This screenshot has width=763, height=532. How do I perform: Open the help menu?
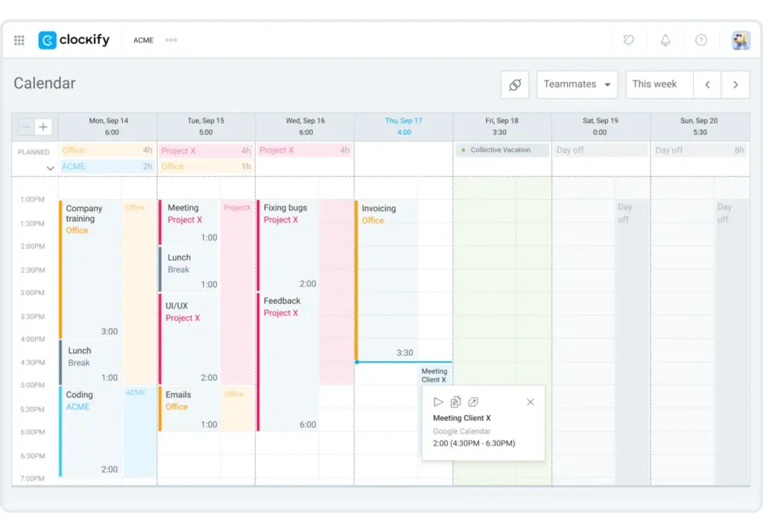[x=703, y=40]
